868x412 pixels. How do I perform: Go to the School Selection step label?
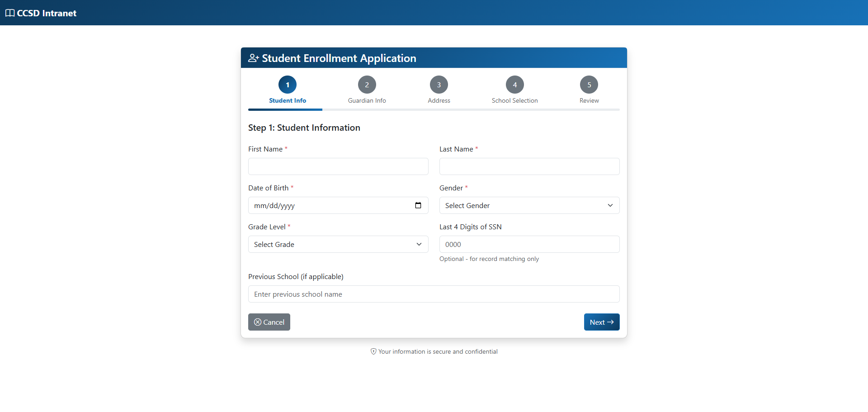pos(515,100)
